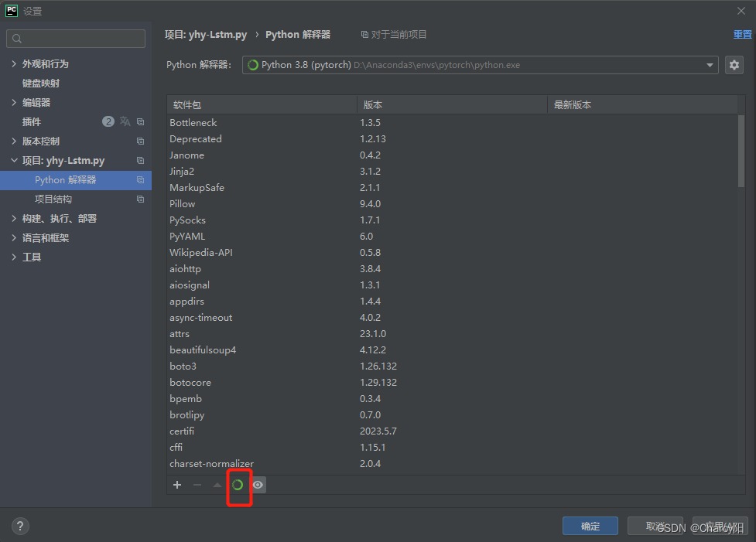
Task: Select the beautifulsoup4 package row
Action: click(452, 349)
